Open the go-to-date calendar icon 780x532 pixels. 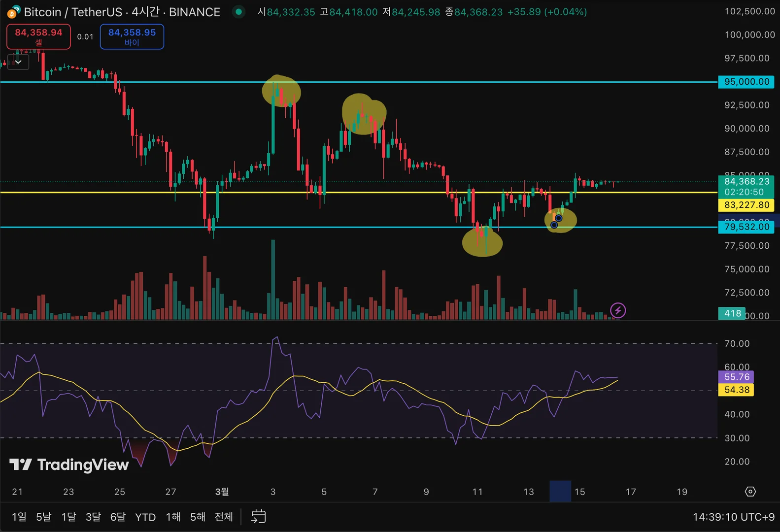click(x=258, y=516)
